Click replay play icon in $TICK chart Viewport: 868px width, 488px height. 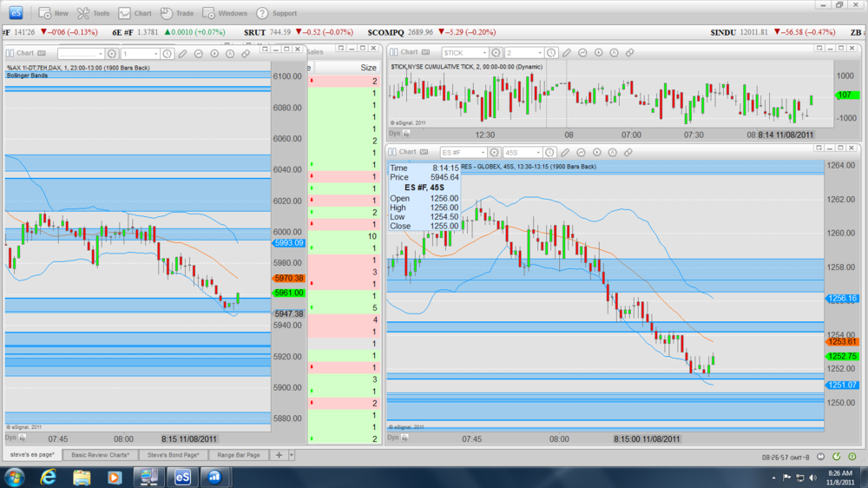pos(598,53)
